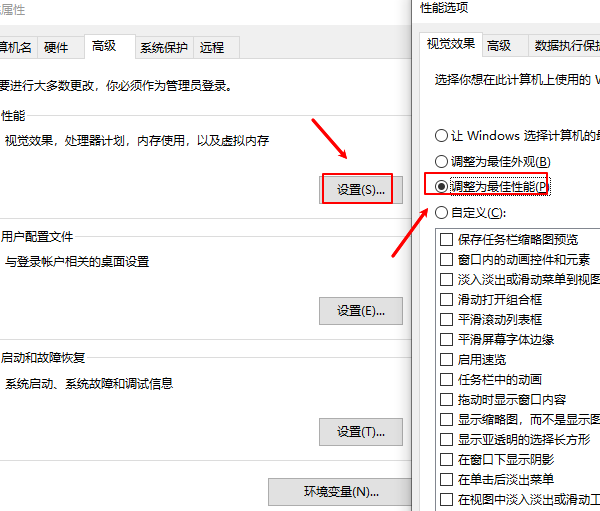The height and width of the screenshot is (511, 600).
Task: Toggle 显示亚透明的选择长方形 checkbox
Action: coord(446,439)
